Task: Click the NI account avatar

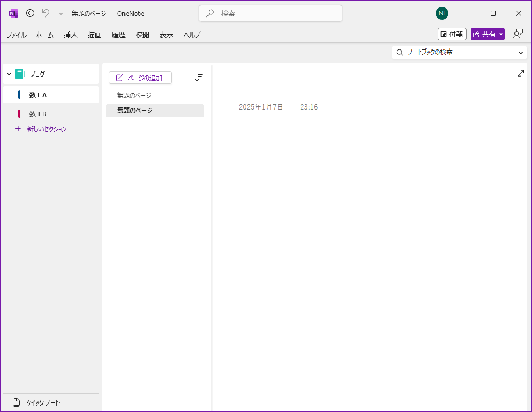Action: click(x=442, y=13)
